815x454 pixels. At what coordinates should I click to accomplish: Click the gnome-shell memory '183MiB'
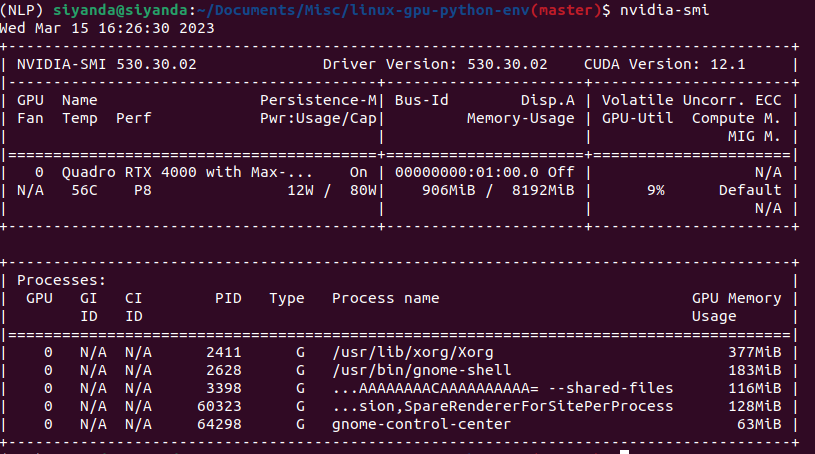pos(755,370)
